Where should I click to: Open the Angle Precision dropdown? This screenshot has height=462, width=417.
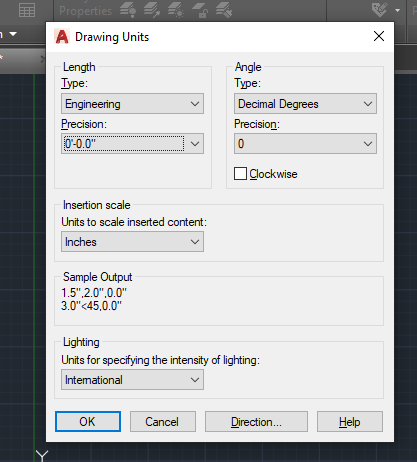click(305, 144)
